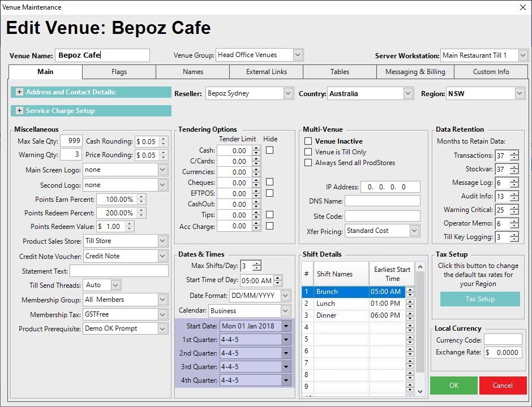Increase the Cash tender limit spinner

pyautogui.click(x=256, y=148)
